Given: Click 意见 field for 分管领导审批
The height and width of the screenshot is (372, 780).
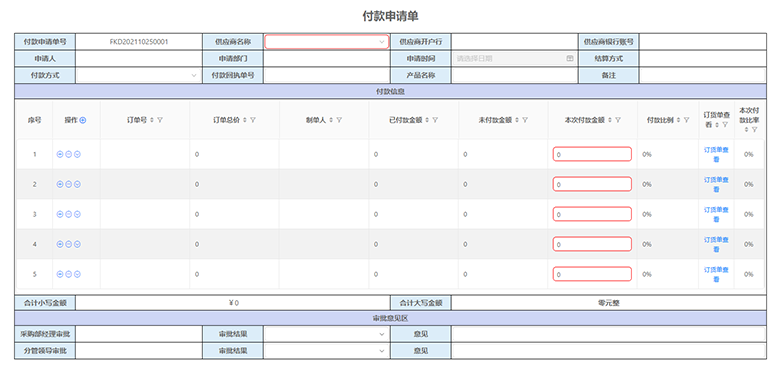Looking at the screenshot, I should 608,351.
